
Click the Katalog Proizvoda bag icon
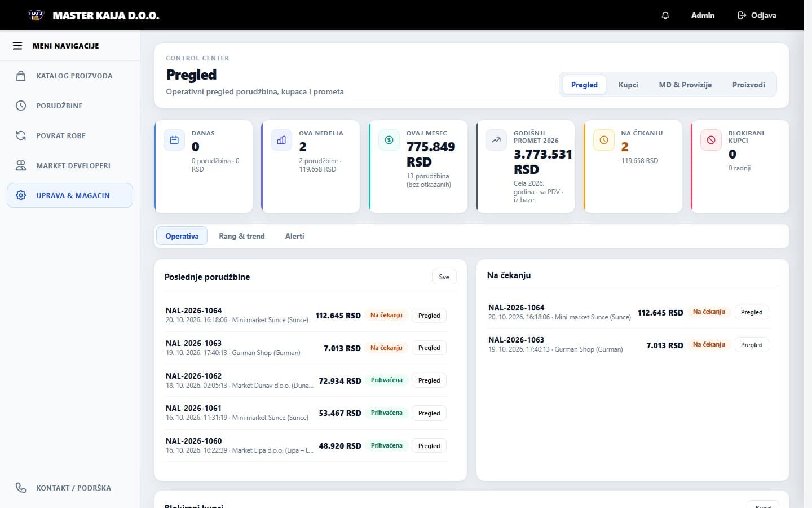pyautogui.click(x=21, y=76)
